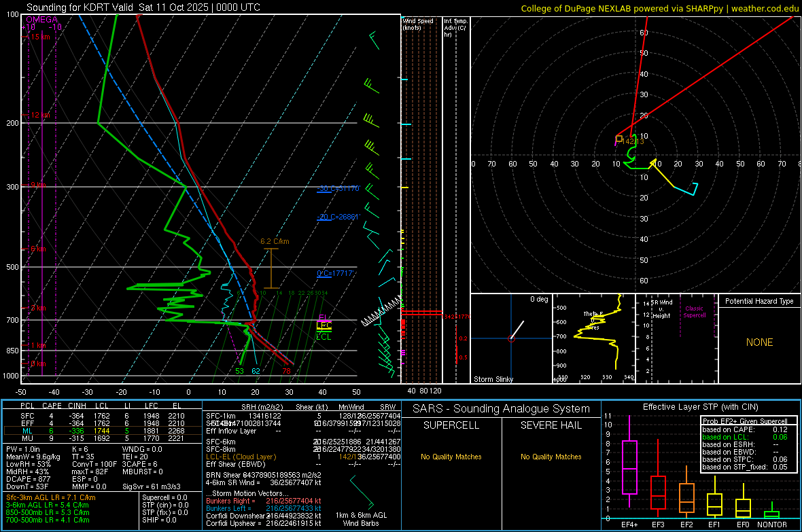
Task: Click the '142/13' storm motion label on hodograph
Action: pyautogui.click(x=633, y=142)
